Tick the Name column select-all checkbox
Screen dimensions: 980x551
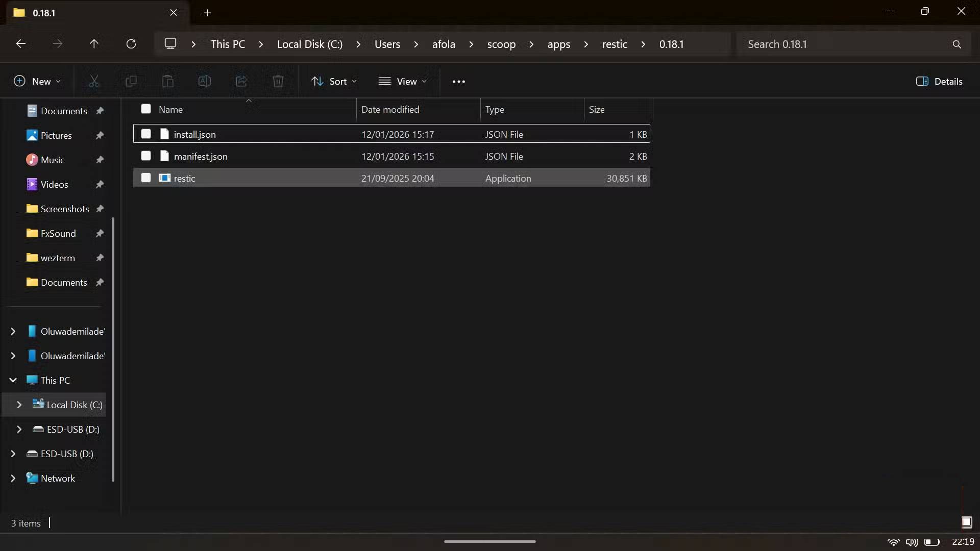[146, 109]
